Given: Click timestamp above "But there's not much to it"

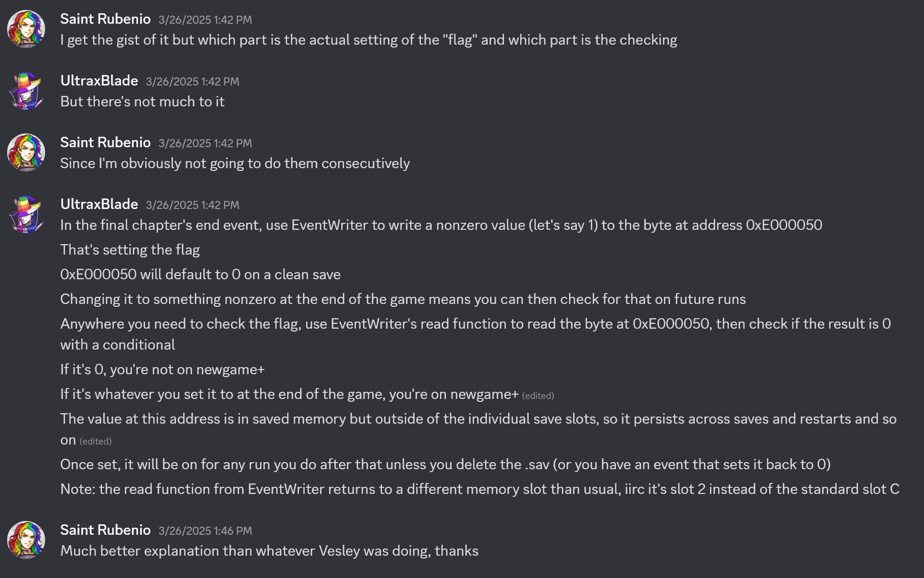Looking at the screenshot, I should point(192,82).
